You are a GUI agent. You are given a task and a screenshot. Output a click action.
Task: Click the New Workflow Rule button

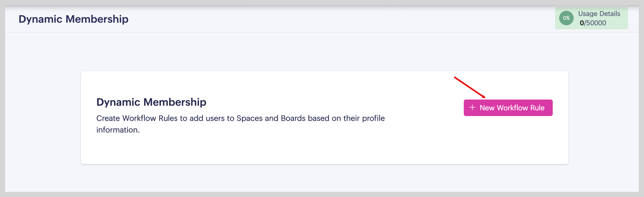point(508,108)
